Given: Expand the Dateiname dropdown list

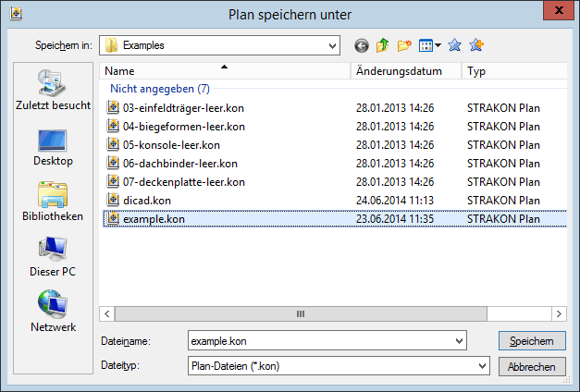Looking at the screenshot, I should [x=460, y=342].
